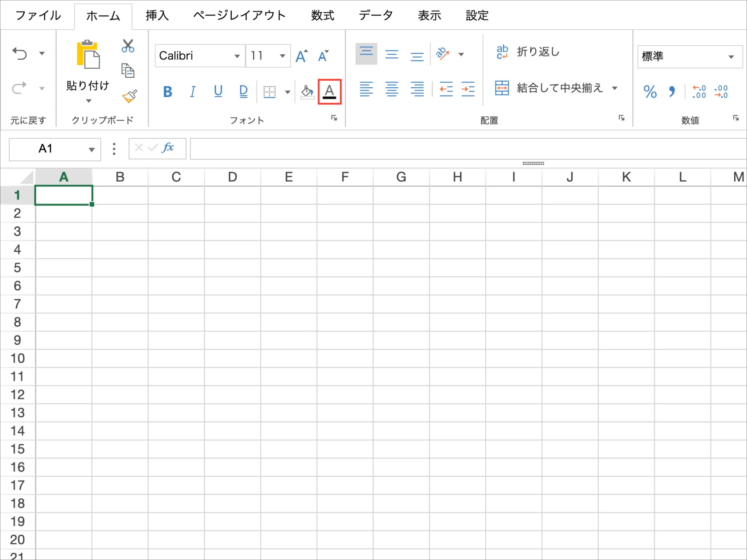Apply percent style format
747x560 pixels.
[x=650, y=91]
